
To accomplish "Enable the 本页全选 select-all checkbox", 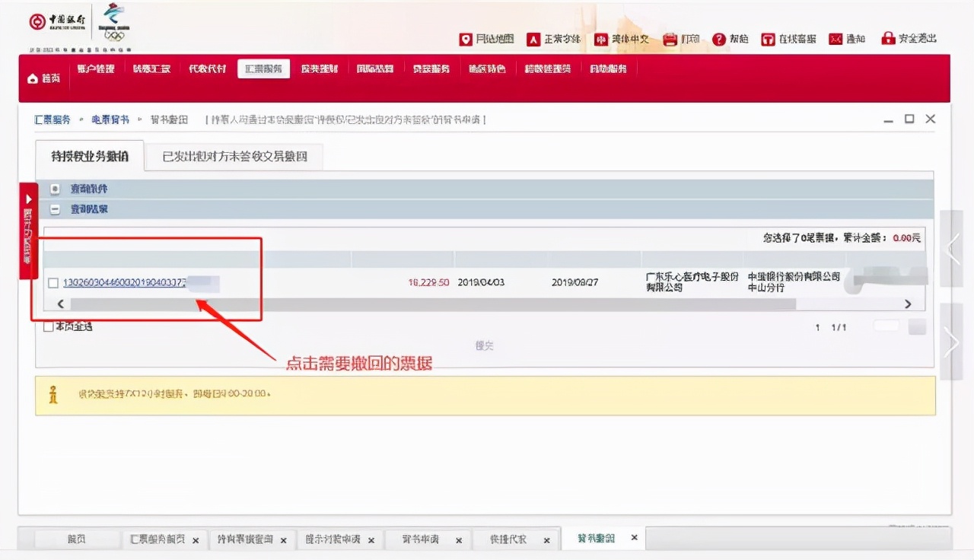I will point(47,326).
